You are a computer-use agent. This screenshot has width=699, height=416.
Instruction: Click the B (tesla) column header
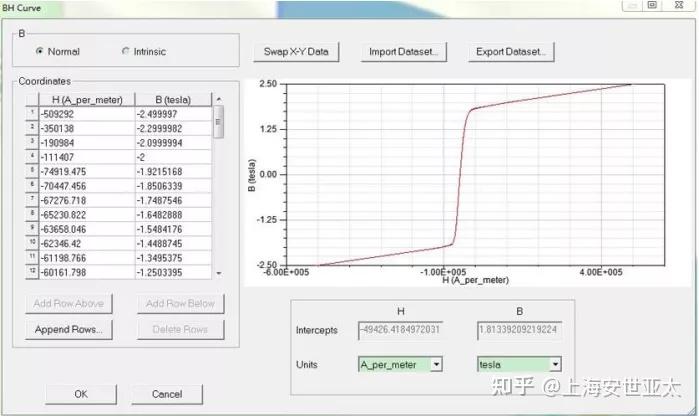coord(173,99)
